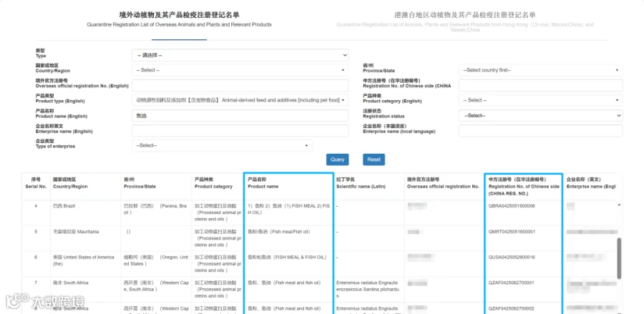Open the Province/State dropdown
The height and width of the screenshot is (314, 644).
point(540,70)
